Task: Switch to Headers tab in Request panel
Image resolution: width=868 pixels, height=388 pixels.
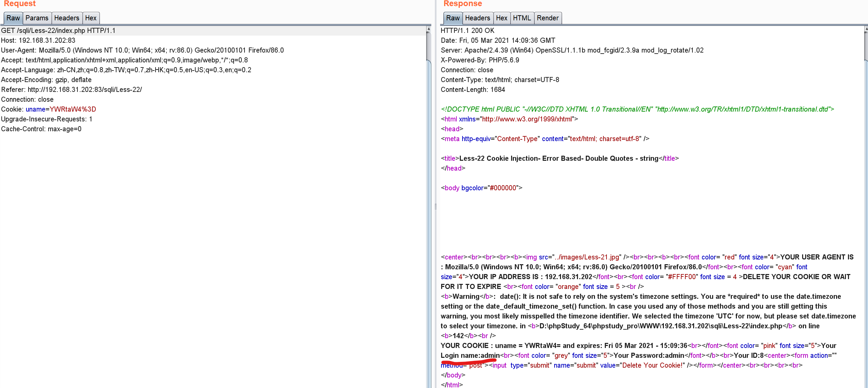Action: 67,18
